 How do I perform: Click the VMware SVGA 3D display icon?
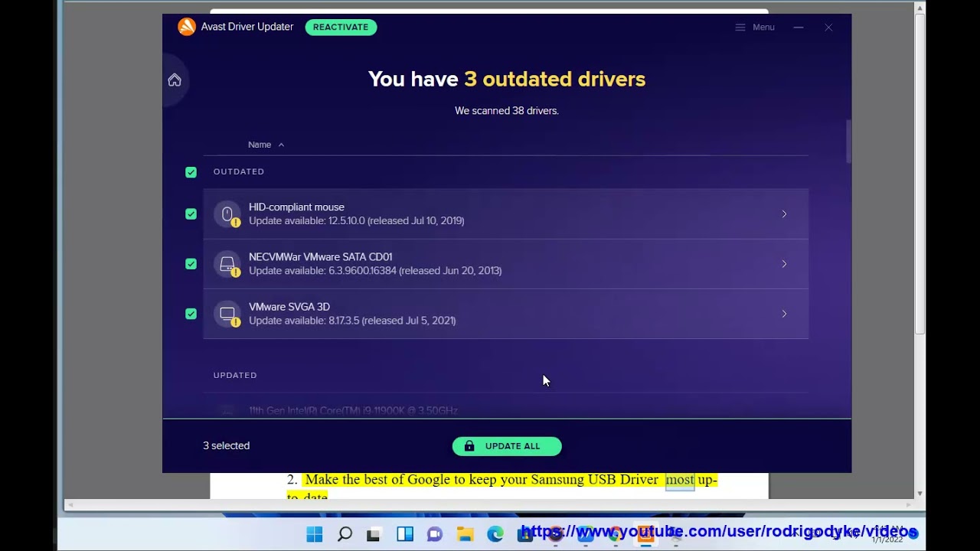(x=227, y=314)
